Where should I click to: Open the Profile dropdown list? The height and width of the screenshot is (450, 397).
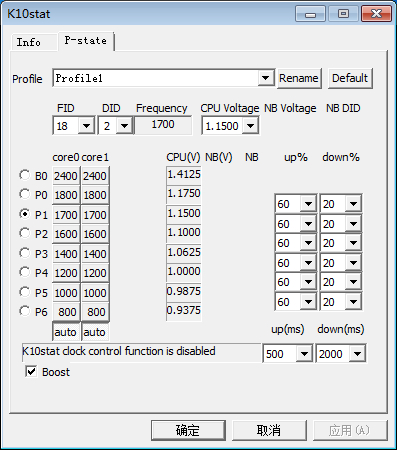(x=266, y=78)
